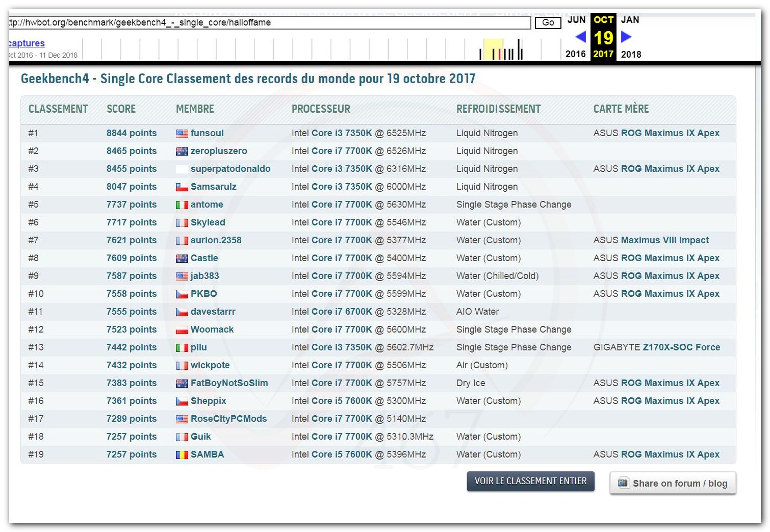
Task: Open the captures link
Action: (x=27, y=43)
